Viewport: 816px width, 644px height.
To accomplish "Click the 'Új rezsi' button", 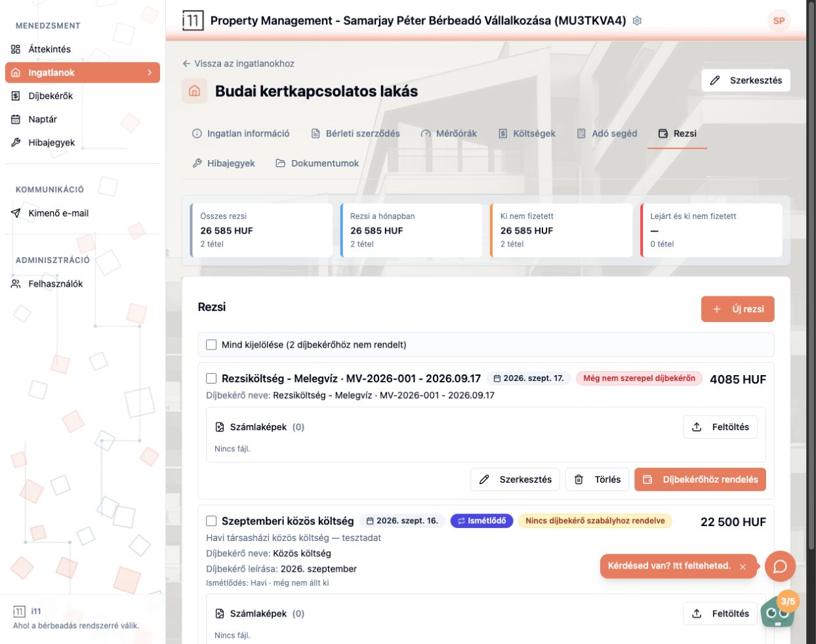I will pos(738,309).
